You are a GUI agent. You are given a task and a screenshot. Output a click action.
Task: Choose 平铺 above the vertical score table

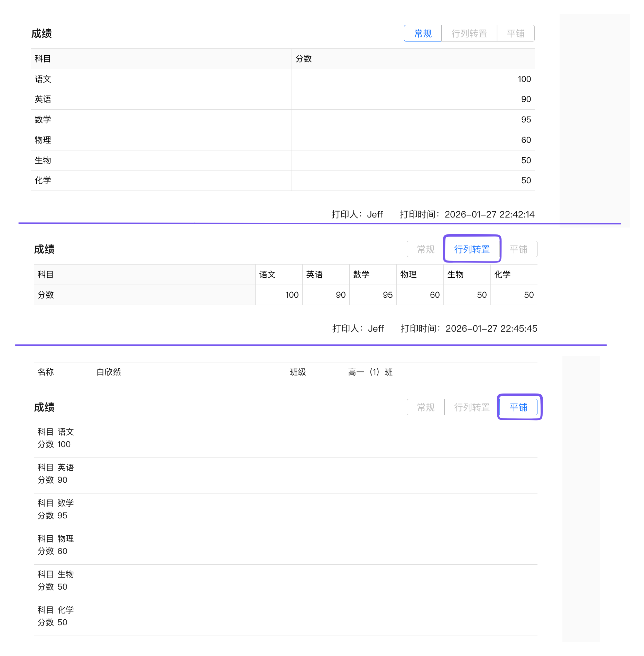click(x=515, y=34)
